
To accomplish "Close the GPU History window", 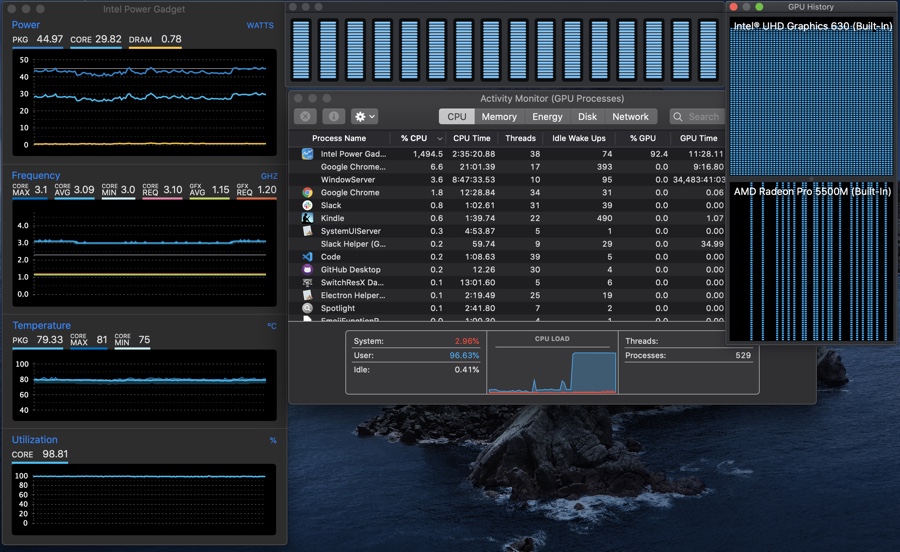I will click(x=733, y=7).
